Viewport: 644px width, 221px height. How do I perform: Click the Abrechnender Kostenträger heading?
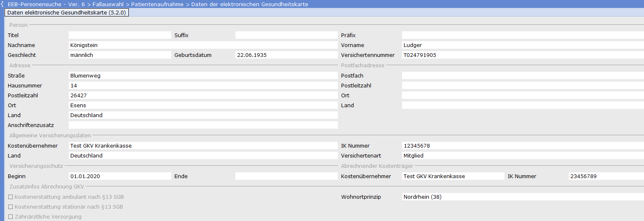click(x=377, y=166)
